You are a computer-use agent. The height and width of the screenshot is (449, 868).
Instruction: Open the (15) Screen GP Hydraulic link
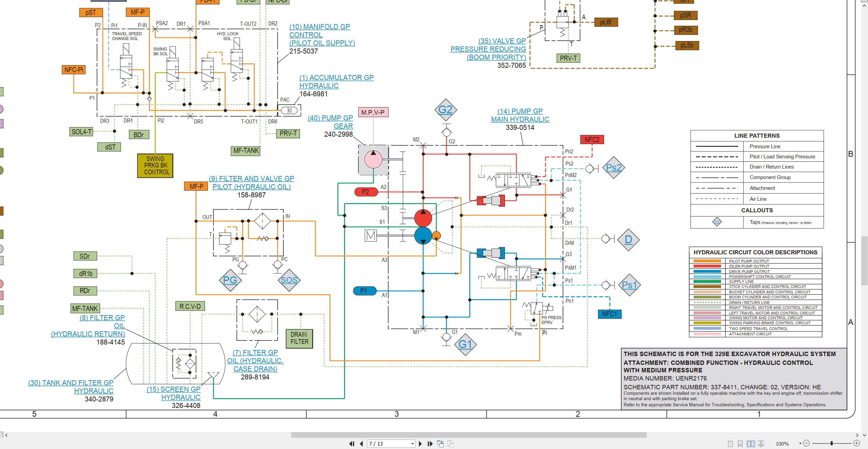click(173, 393)
